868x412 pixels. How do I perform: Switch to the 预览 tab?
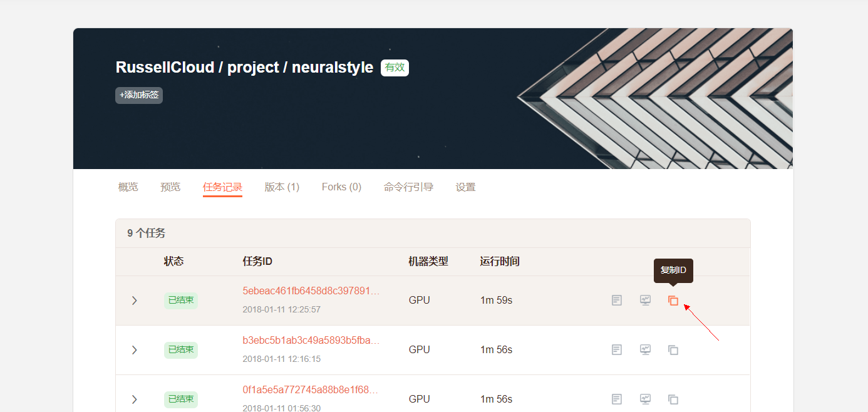(x=170, y=187)
